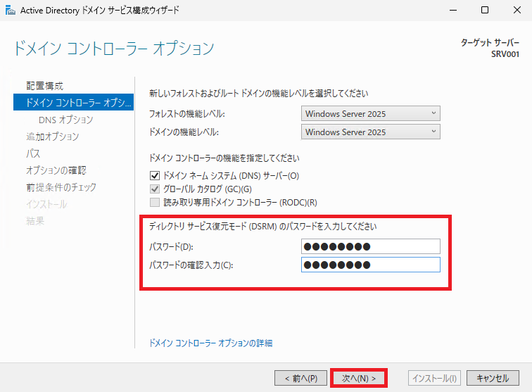Toggle the DNS server checkbox

point(155,175)
